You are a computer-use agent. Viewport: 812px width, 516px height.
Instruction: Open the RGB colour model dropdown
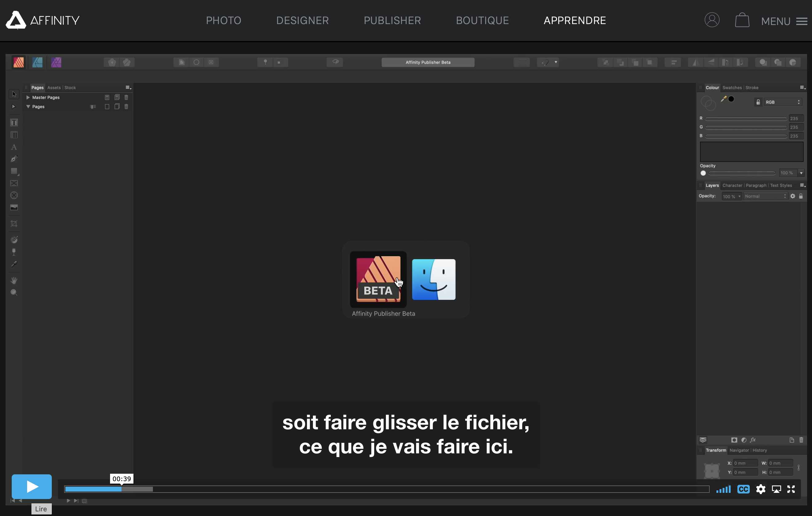click(x=782, y=102)
